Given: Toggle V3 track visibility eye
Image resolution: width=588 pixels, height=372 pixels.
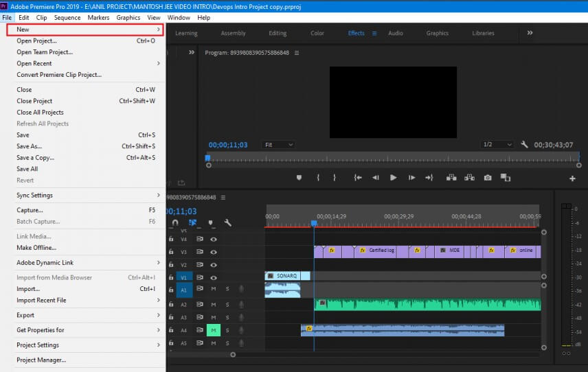Looking at the screenshot, I should click(214, 252).
